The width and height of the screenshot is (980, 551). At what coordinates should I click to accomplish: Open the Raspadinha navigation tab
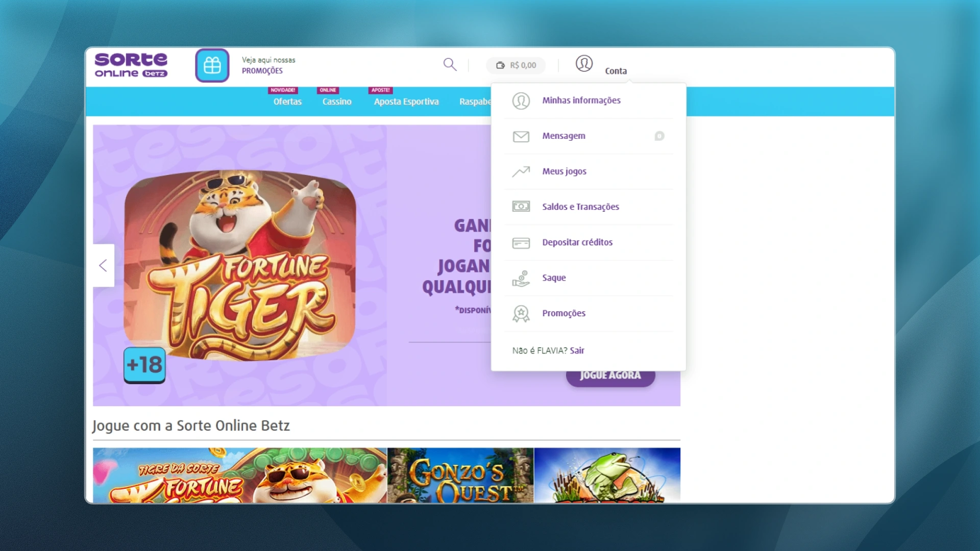475,102
